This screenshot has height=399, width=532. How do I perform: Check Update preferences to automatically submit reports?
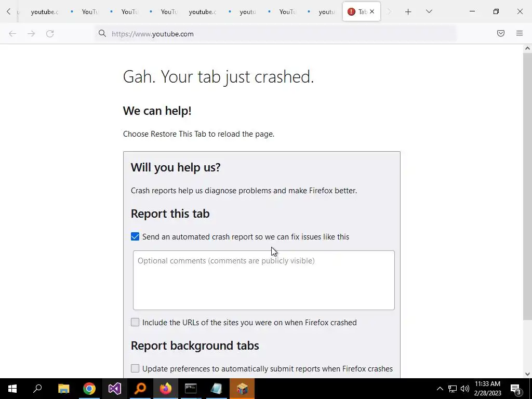coord(135,368)
